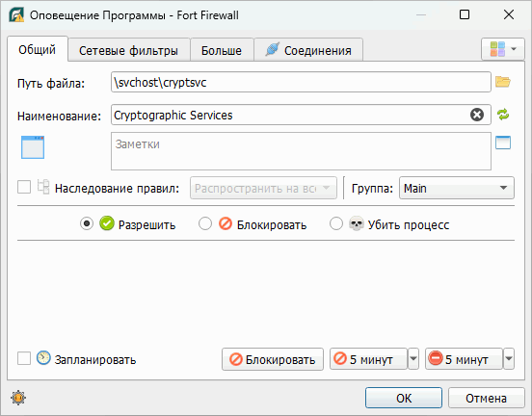The height and width of the screenshot is (416, 532).
Task: Open the window icon beside notes
Action: pyautogui.click(x=503, y=143)
